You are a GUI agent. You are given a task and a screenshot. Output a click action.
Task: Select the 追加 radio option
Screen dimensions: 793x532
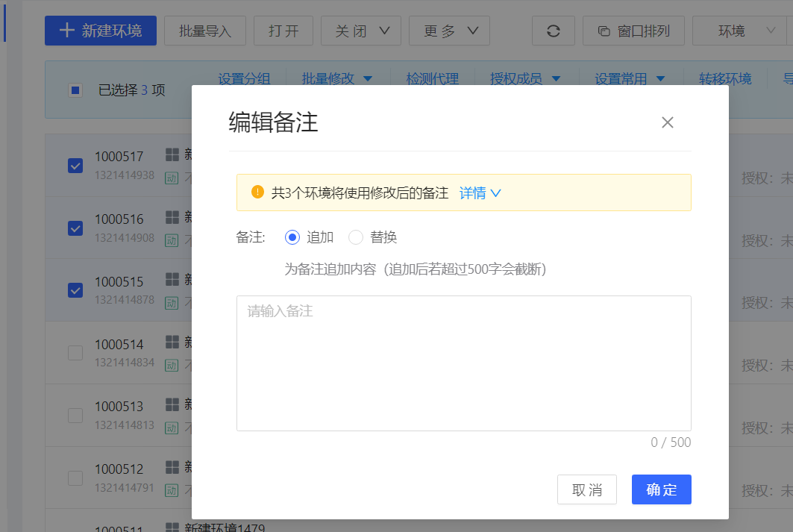tap(292, 237)
